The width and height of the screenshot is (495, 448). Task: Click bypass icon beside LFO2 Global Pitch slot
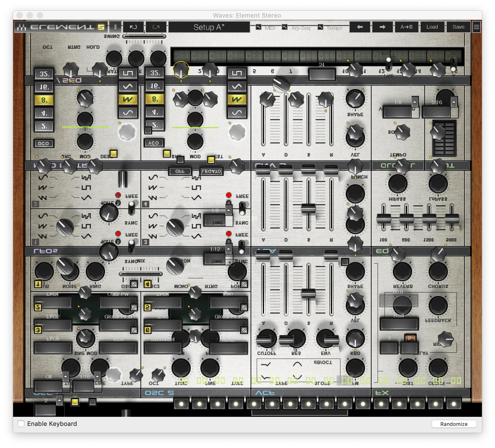pos(134,330)
